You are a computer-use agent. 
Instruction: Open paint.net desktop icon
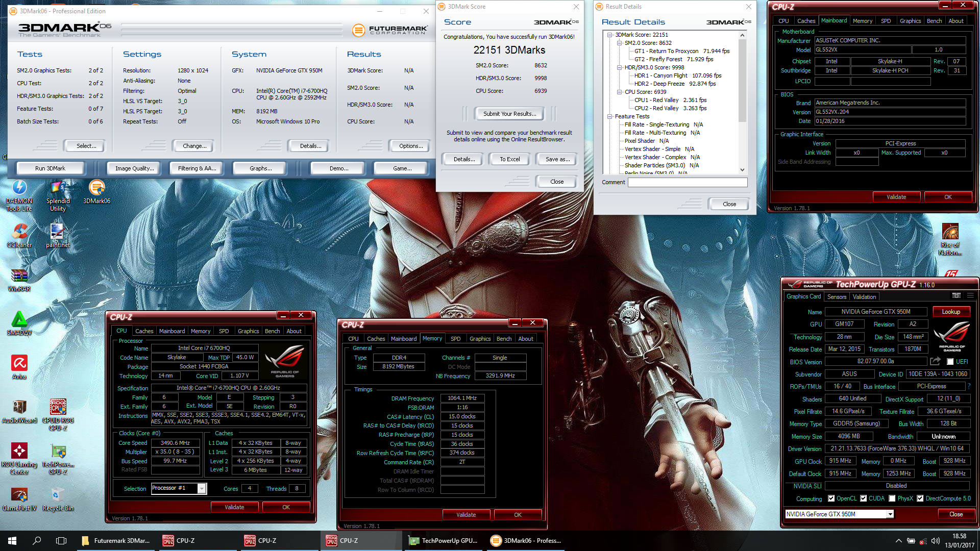click(58, 236)
